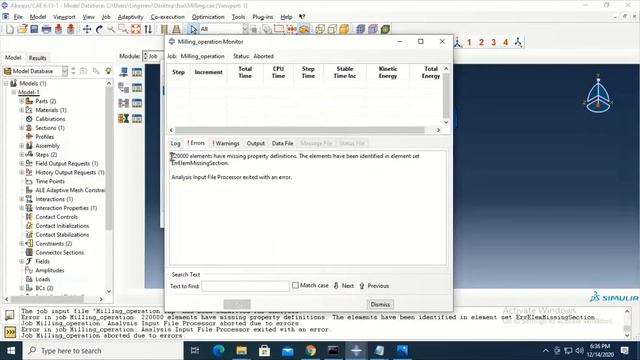Click the Create Optimization Process toolbox icon
Image resolution: width=640 pixels, height=360 pixels.
tap(124, 118)
